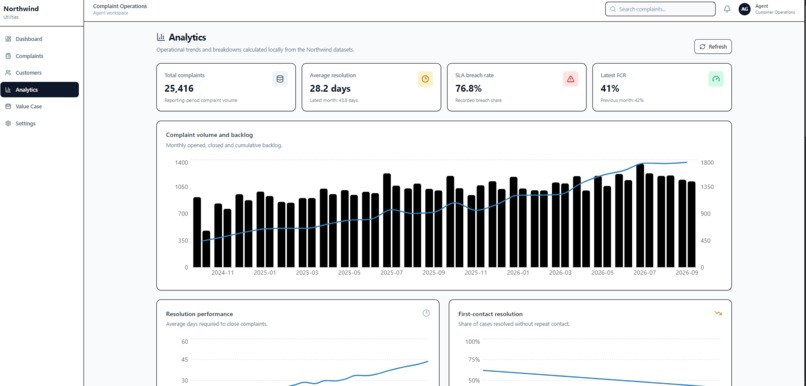806x386 pixels.
Task: Click the 41% Latest FCR value
Action: pos(609,88)
